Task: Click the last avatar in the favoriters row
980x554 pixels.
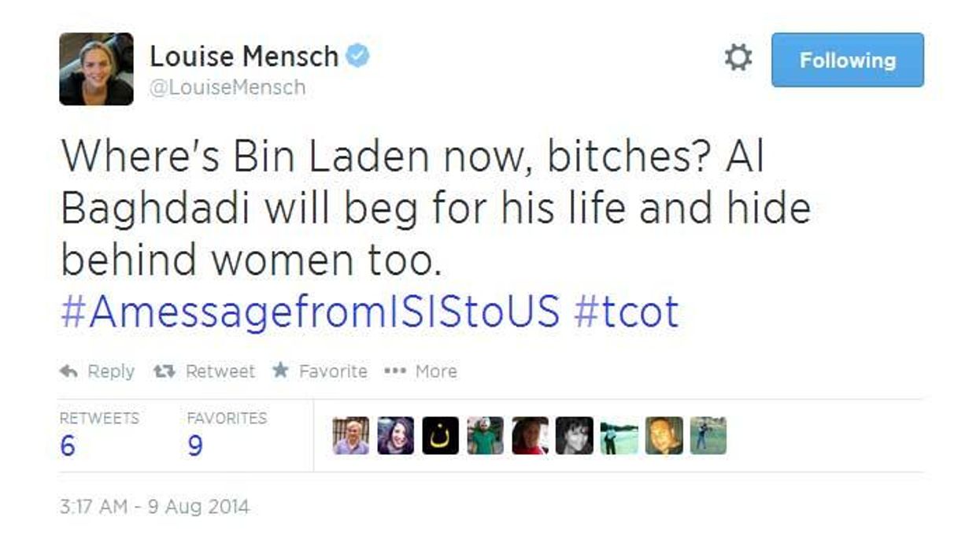Action: 708,436
